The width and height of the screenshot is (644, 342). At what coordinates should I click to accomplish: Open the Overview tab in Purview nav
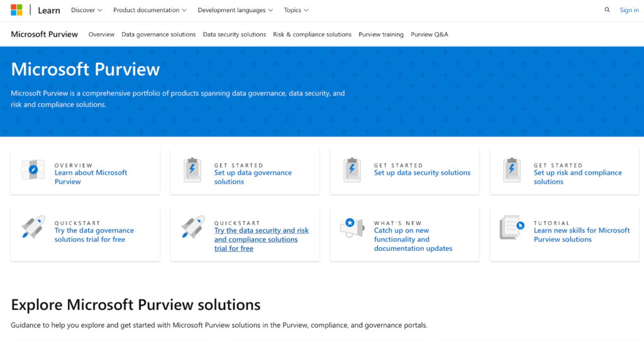(x=101, y=35)
